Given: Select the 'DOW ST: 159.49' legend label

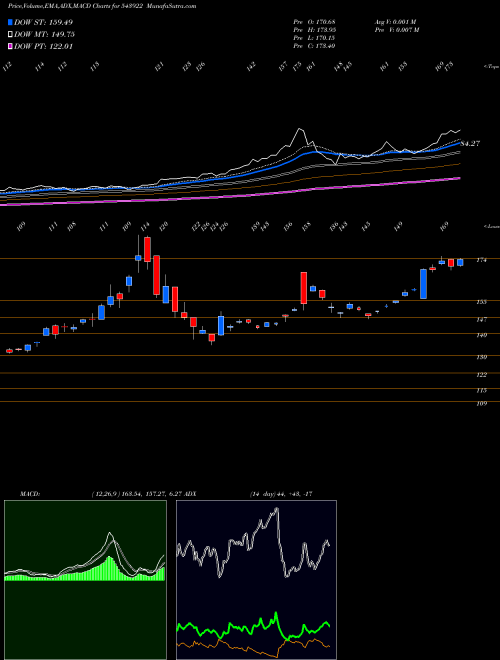Looking at the screenshot, I should [x=43, y=22].
